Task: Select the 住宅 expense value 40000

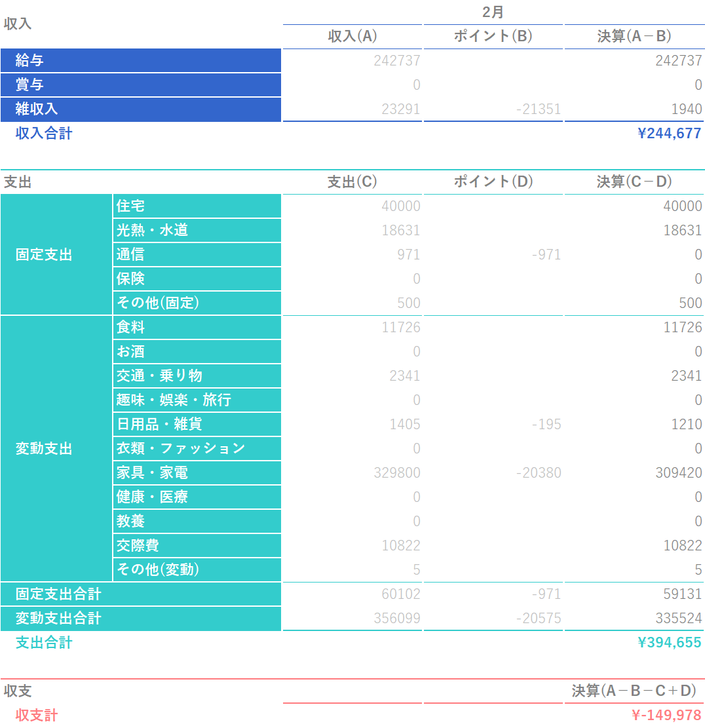Action: point(400,206)
